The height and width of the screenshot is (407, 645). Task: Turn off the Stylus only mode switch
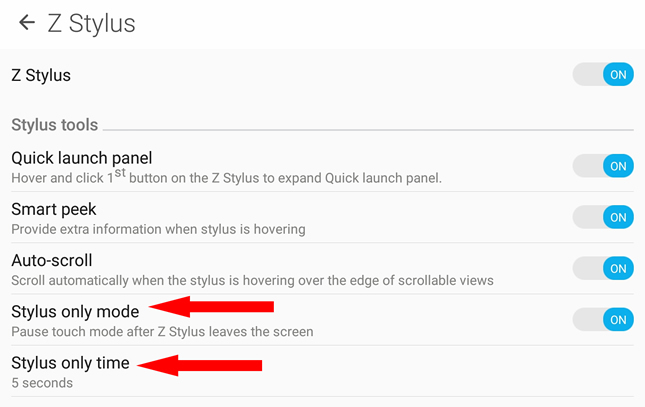[x=603, y=320]
